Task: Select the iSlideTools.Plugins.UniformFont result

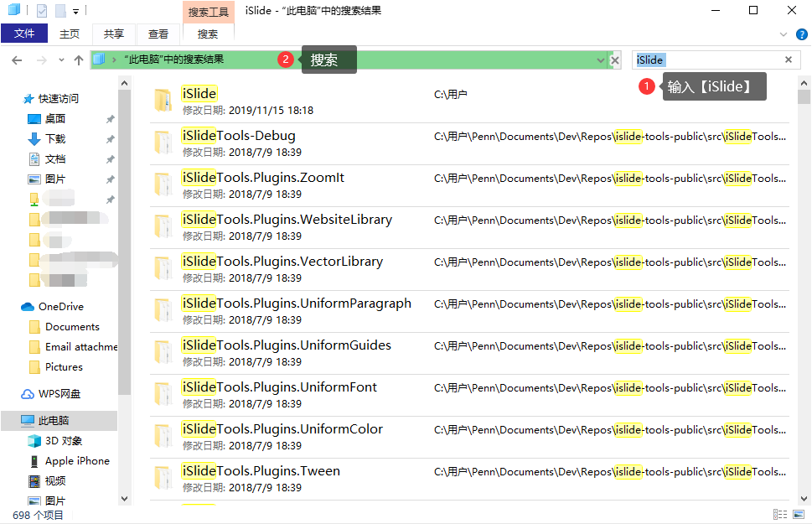Action: click(x=469, y=396)
